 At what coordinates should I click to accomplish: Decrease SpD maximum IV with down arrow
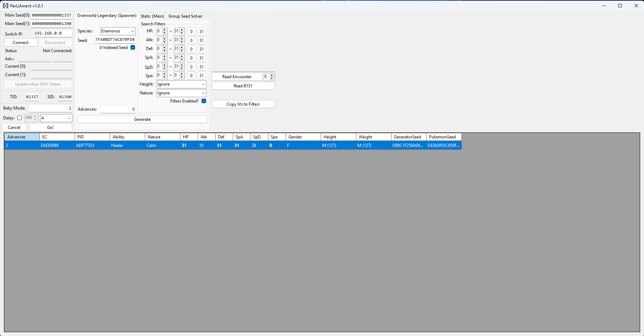click(x=182, y=68)
